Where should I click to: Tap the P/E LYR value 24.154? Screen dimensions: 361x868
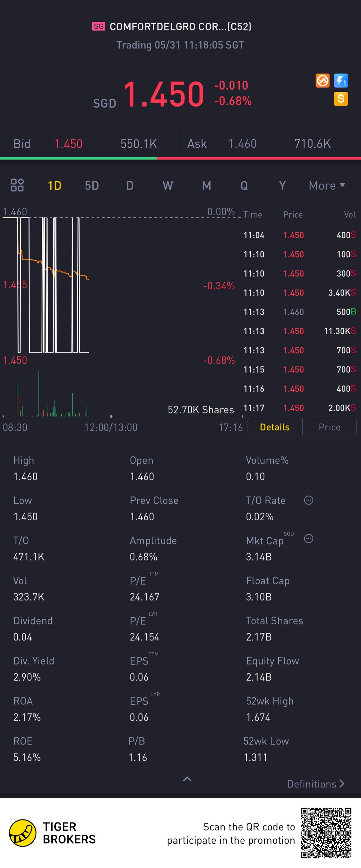click(144, 637)
